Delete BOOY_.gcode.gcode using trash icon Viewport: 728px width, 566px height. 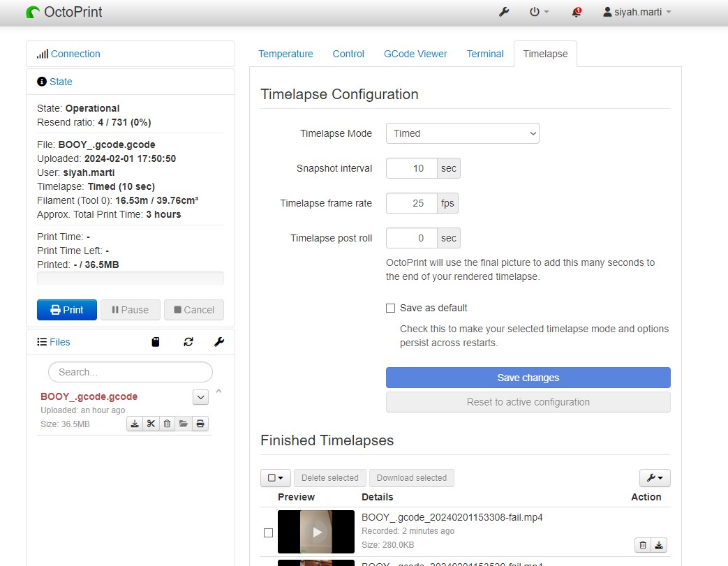(167, 424)
